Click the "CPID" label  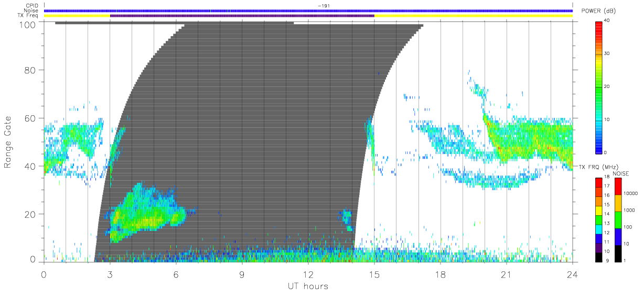(x=33, y=6)
